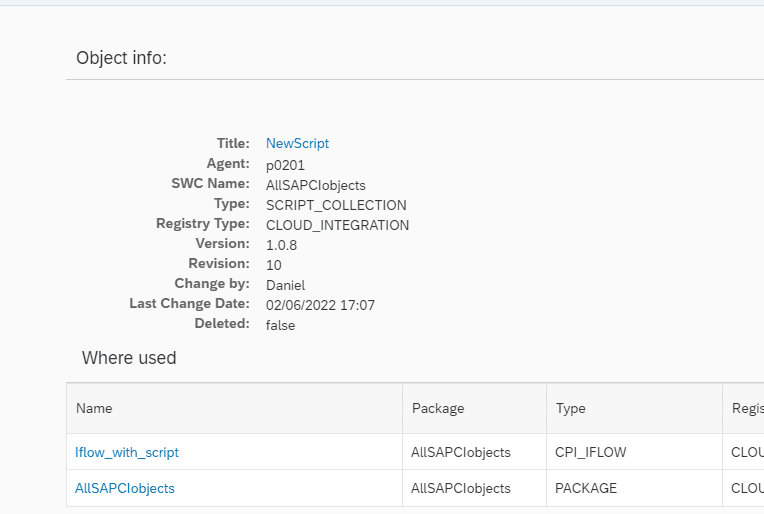
Task: Open the Iflow_with_script link
Action: tap(127, 453)
